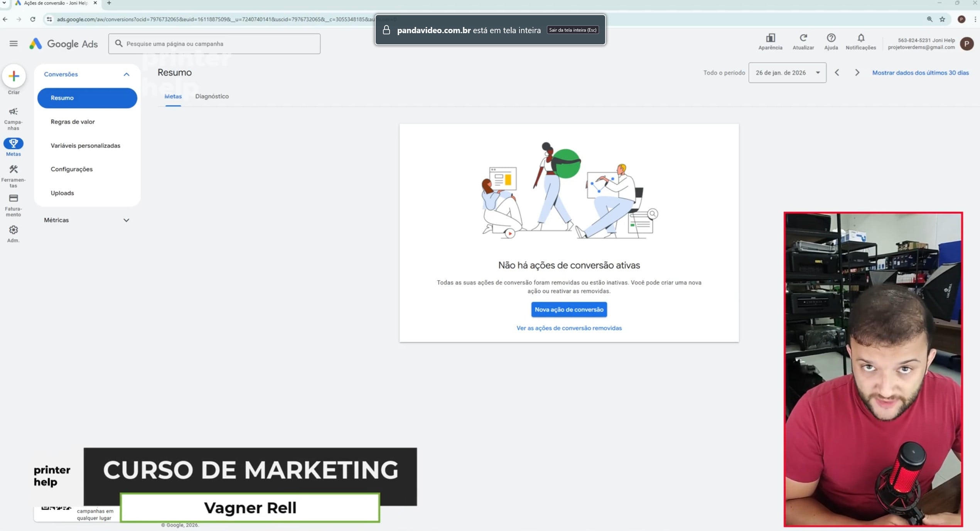
Task: Collapse the Conversões section
Action: pyautogui.click(x=126, y=74)
